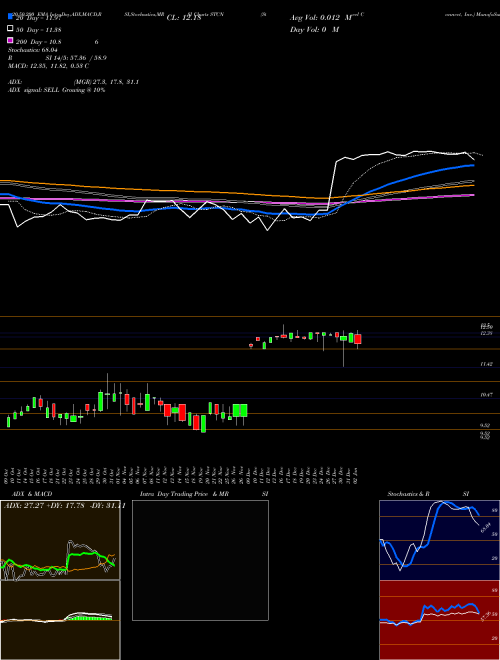Click the 'Day Vol: 0 M' label
Viewport: 500px width, 660px height.
click(x=314, y=29)
